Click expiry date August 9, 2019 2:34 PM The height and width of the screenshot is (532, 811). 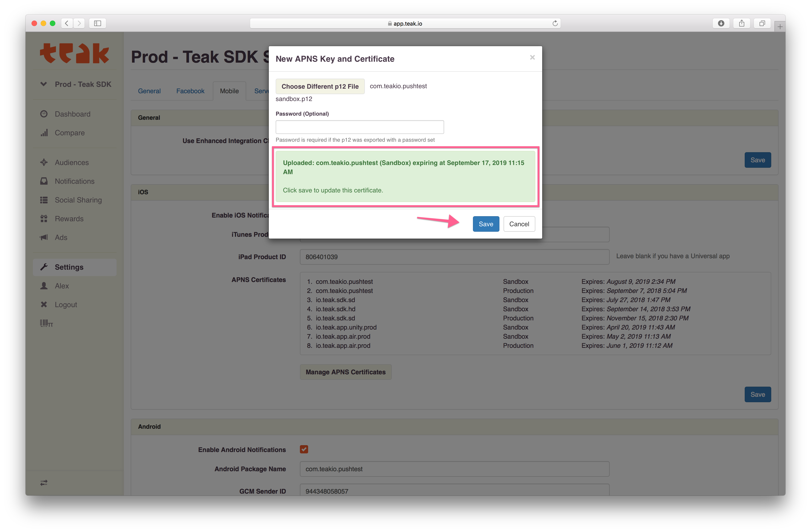point(641,281)
